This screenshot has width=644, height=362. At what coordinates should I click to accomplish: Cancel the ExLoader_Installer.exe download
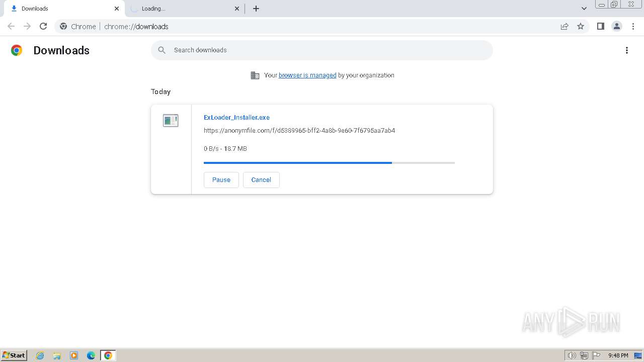pyautogui.click(x=261, y=180)
